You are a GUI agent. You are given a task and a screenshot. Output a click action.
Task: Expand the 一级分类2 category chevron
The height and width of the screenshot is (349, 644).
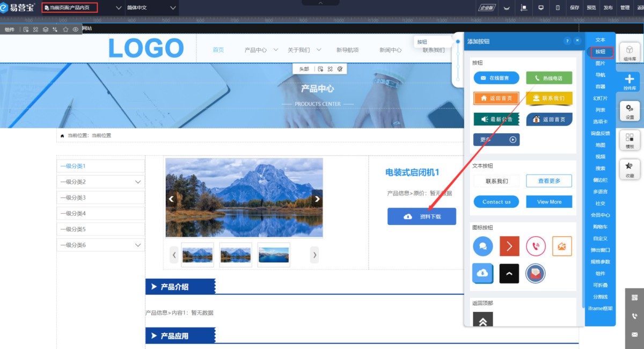138,182
